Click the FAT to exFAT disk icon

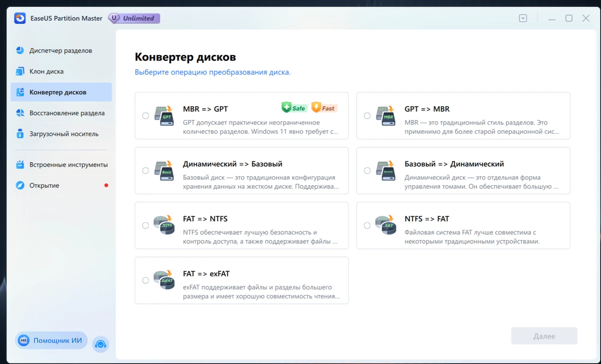[163, 280]
